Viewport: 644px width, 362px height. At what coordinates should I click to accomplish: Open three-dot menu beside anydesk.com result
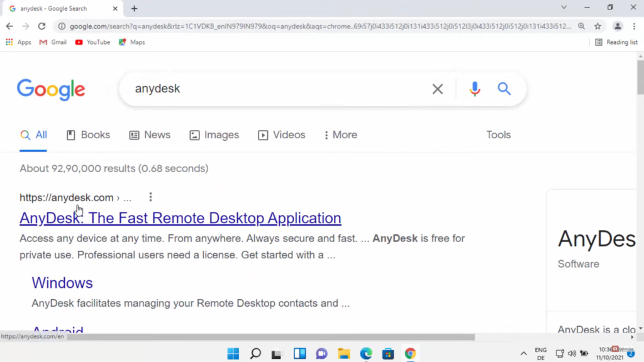click(x=150, y=197)
